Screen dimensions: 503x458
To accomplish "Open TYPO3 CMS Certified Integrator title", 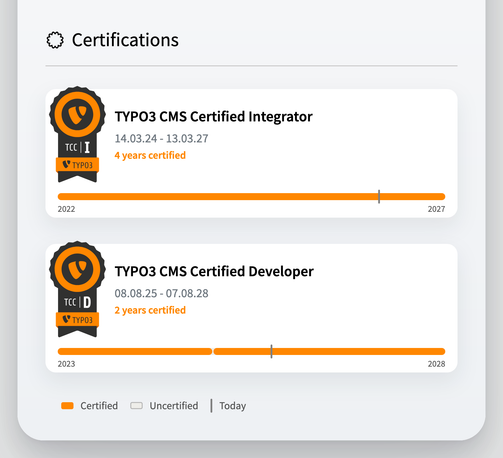I will pos(213,117).
